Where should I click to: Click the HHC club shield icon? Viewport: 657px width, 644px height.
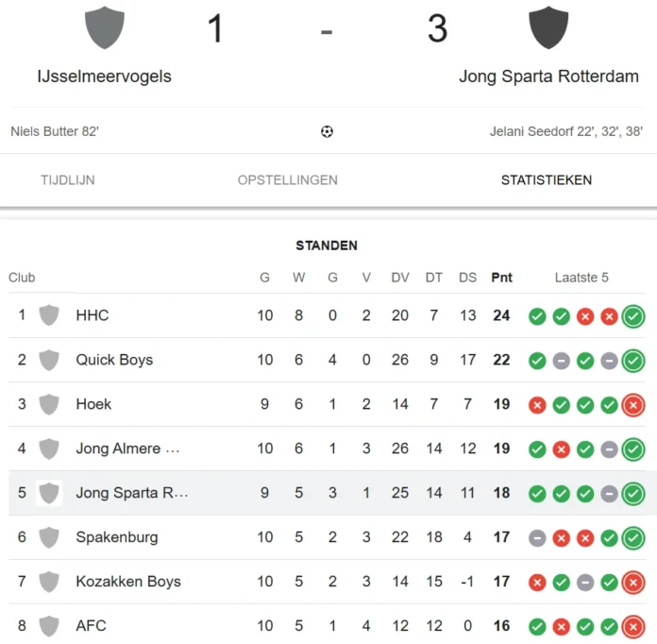tap(49, 315)
